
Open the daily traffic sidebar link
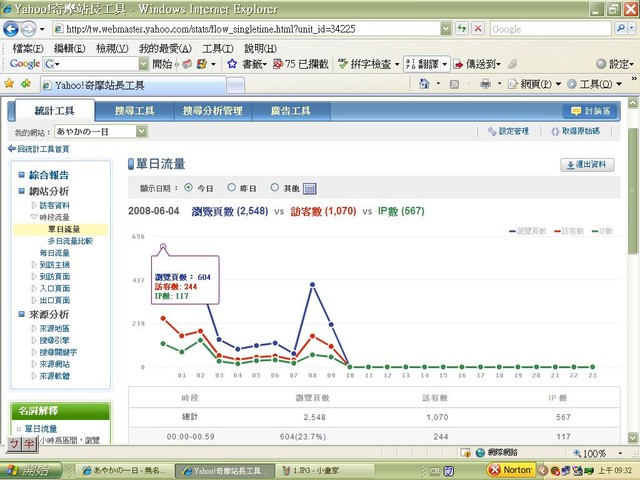pyautogui.click(x=55, y=253)
